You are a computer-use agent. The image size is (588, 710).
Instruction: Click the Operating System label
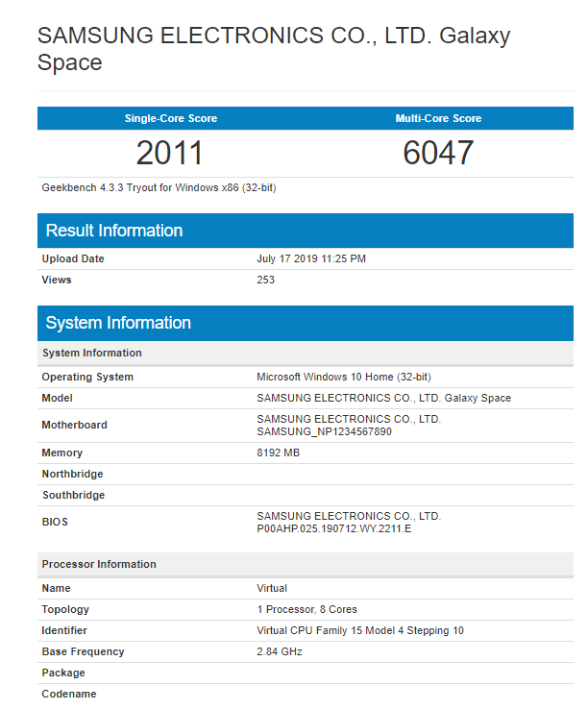point(87,378)
